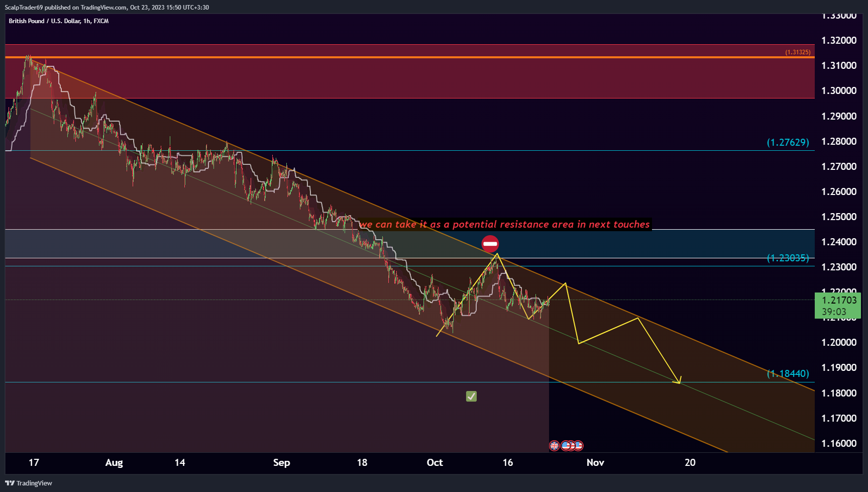Click the Oct label on time axis
The image size is (868, 492).
tap(435, 462)
